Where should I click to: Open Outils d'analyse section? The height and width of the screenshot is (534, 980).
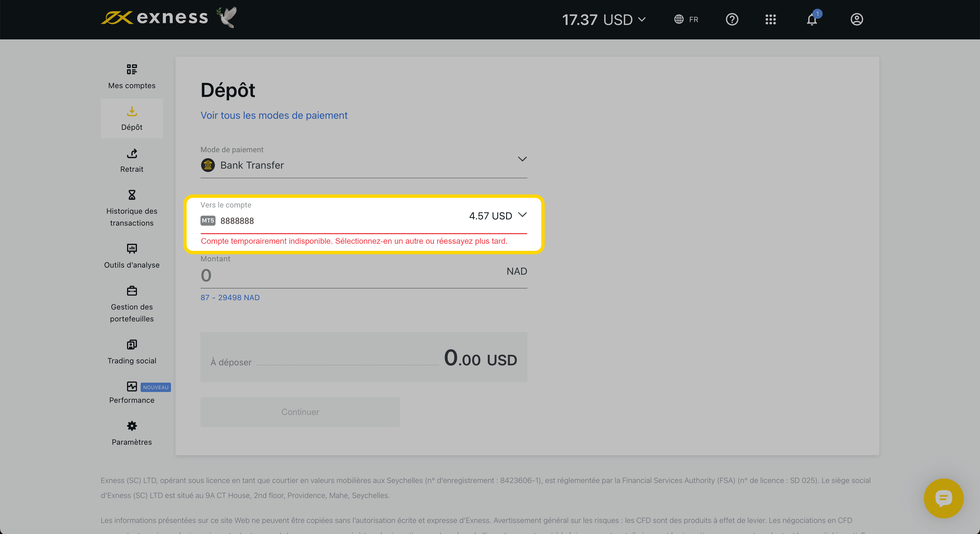tap(132, 256)
